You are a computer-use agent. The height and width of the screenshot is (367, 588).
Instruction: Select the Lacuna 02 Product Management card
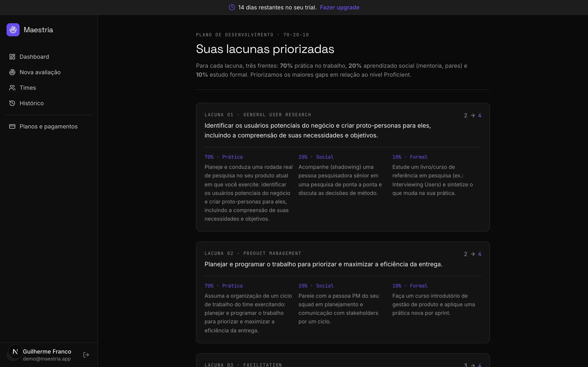(343, 292)
